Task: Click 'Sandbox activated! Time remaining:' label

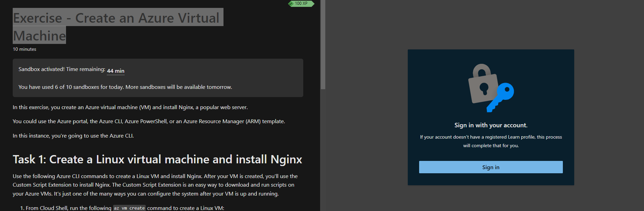Action: click(x=62, y=69)
